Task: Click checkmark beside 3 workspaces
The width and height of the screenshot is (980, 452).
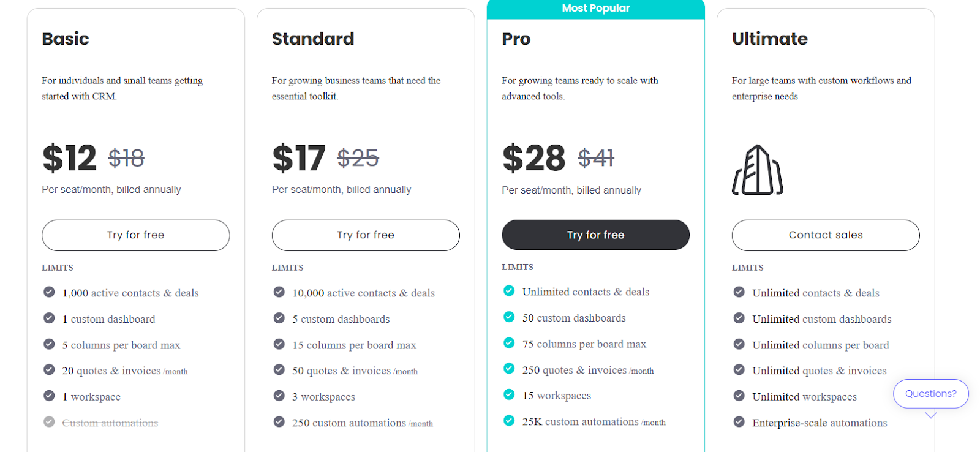Action: (279, 396)
